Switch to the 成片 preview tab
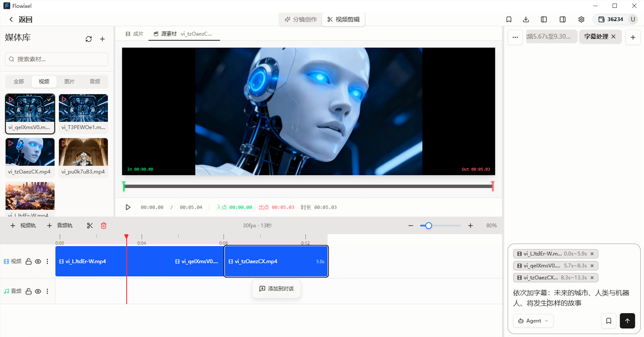Viewport: 644px width, 337px height. [134, 34]
